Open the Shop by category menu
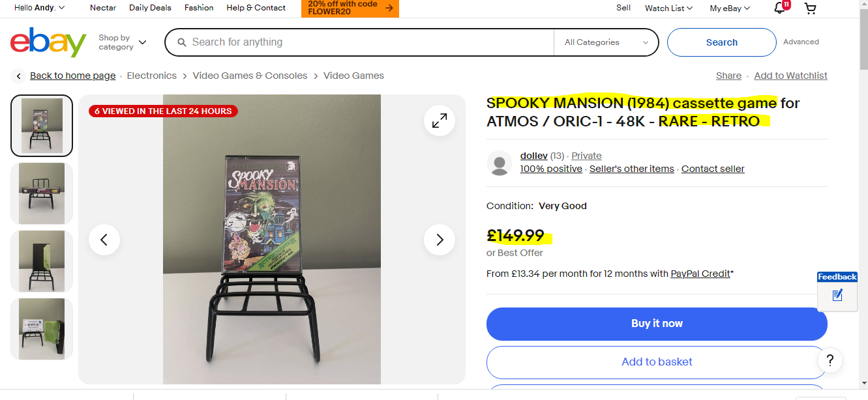 coord(122,42)
